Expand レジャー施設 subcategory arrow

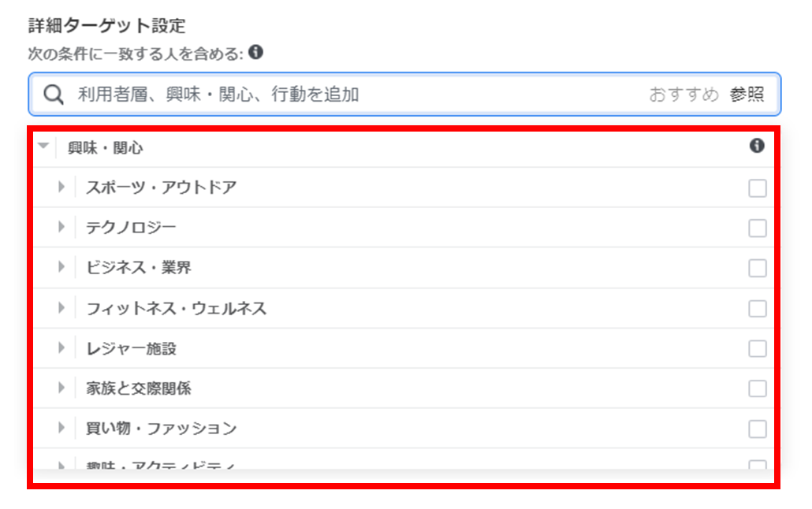(x=61, y=347)
